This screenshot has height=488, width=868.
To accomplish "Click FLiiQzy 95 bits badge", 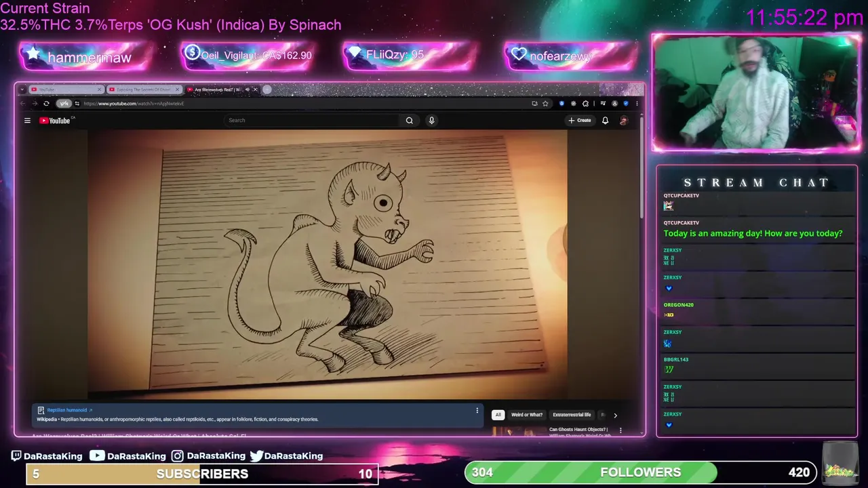I will (409, 56).
